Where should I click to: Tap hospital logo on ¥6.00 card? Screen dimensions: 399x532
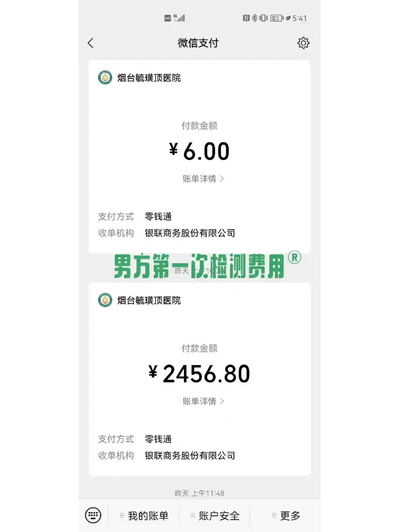(105, 78)
